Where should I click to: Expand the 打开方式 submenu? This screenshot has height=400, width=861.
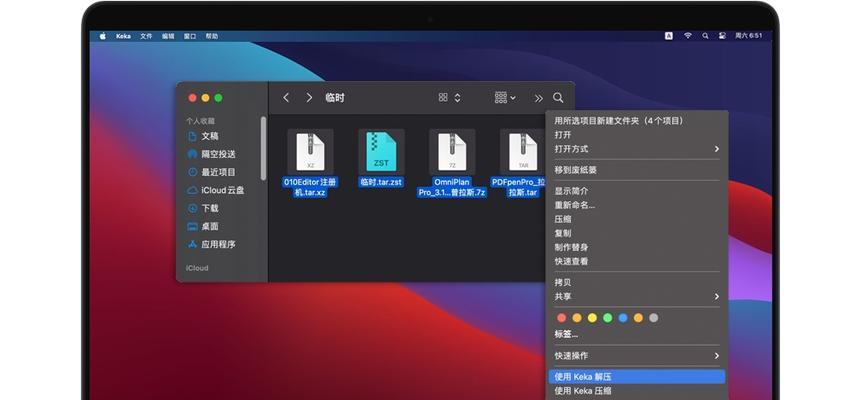637,149
